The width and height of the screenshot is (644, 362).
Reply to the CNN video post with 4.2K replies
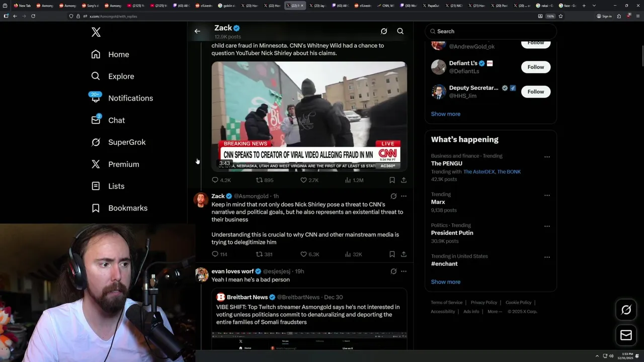pos(221,180)
